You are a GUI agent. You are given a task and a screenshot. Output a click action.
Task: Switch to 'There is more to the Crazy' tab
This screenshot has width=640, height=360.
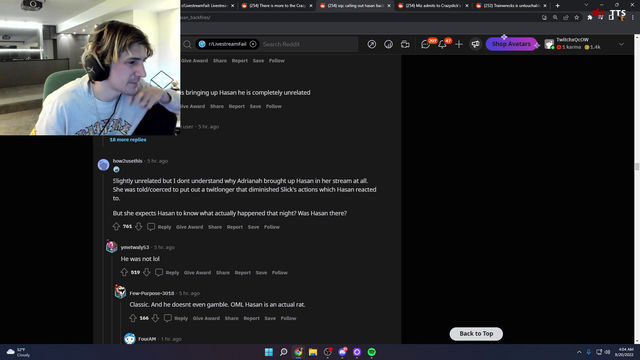277,6
